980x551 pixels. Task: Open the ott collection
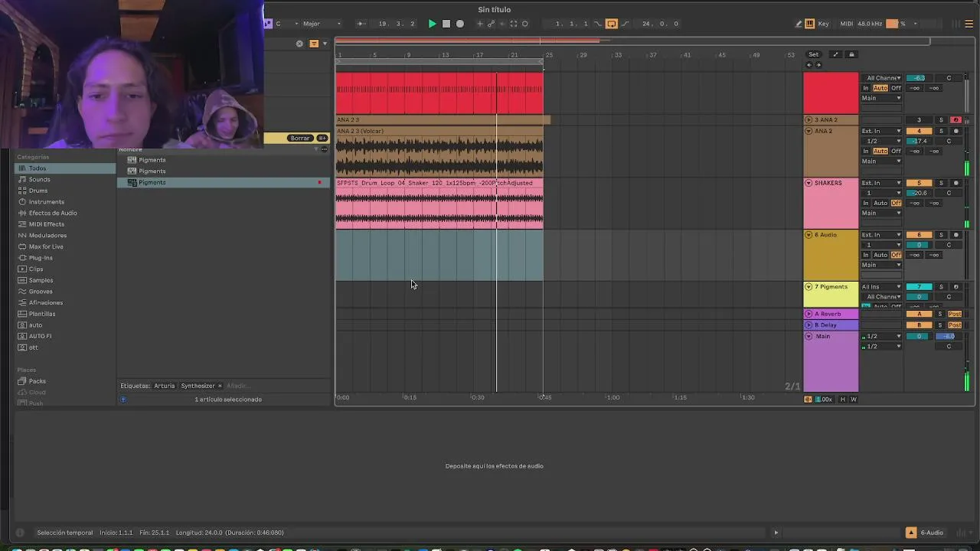click(33, 347)
